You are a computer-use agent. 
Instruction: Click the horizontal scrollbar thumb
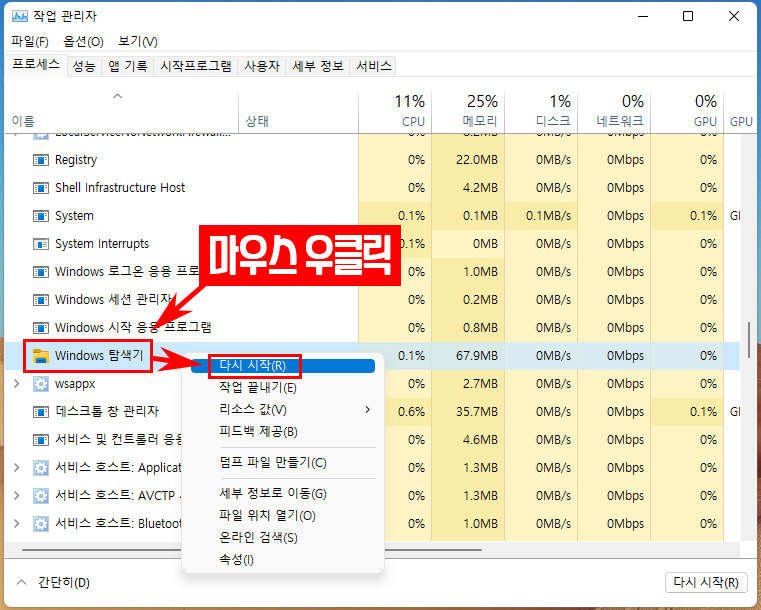[x=251, y=550]
